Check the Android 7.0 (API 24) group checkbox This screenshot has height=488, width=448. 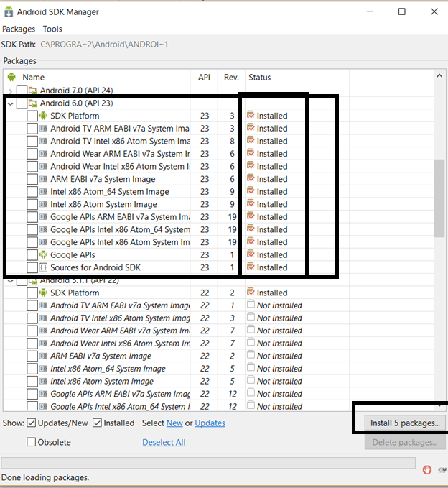(x=22, y=91)
